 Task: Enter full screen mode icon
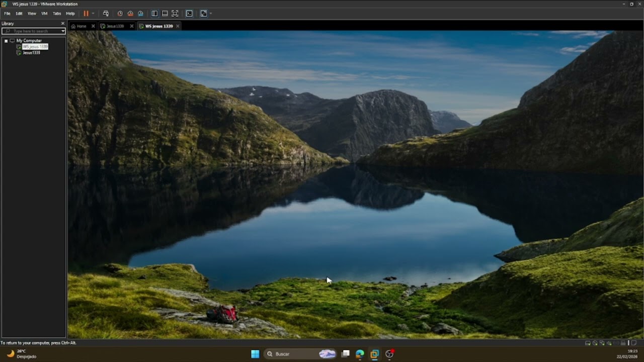tap(175, 14)
